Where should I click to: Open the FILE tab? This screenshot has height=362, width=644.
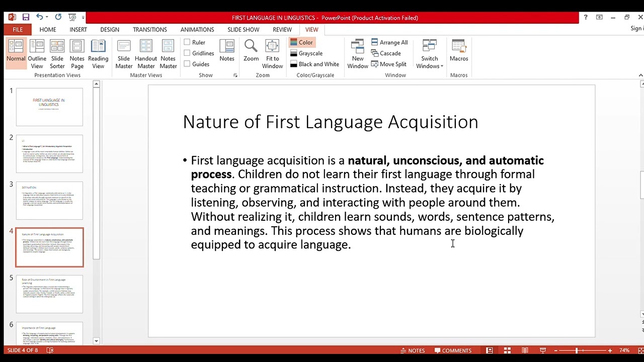18,30
